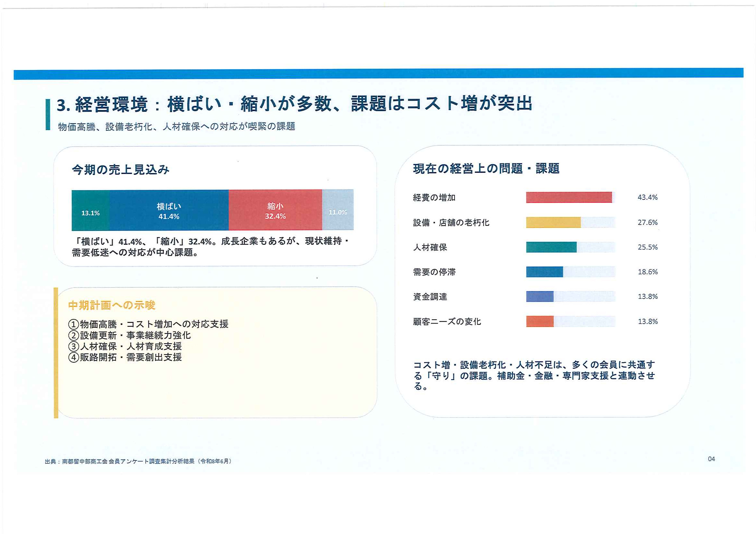
Task: Select item ②設備更新・事業継続力強化
Action: click(130, 335)
